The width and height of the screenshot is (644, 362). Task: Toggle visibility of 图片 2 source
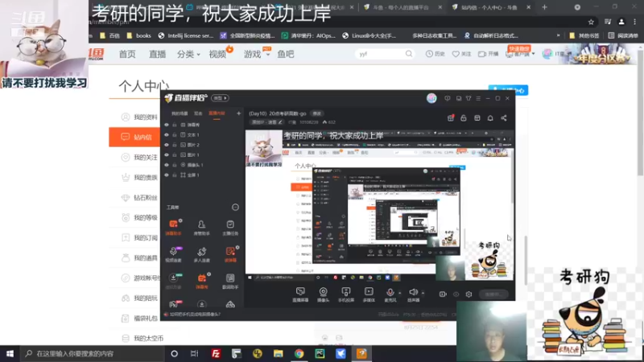[x=167, y=145]
